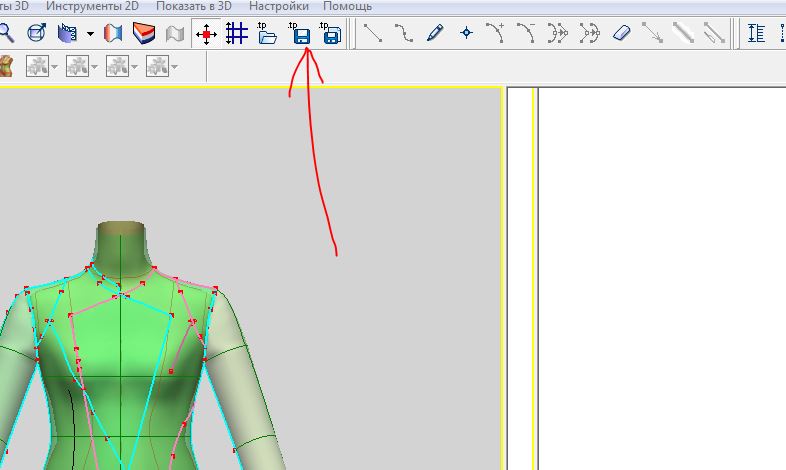The width and height of the screenshot is (786, 470).
Task: Expand the last grayed puzzle icon dropdown
Action: click(175, 67)
